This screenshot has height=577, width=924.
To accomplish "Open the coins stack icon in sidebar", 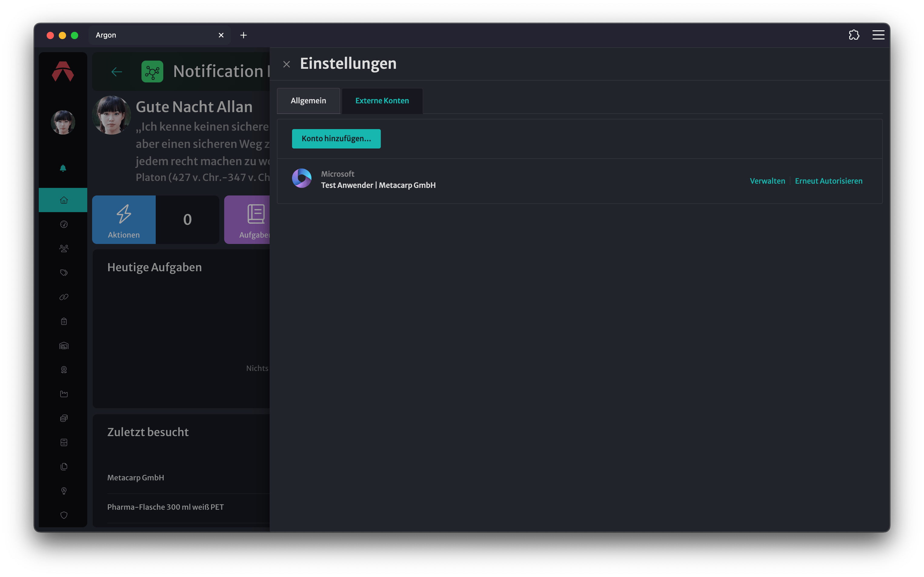I will tap(64, 418).
